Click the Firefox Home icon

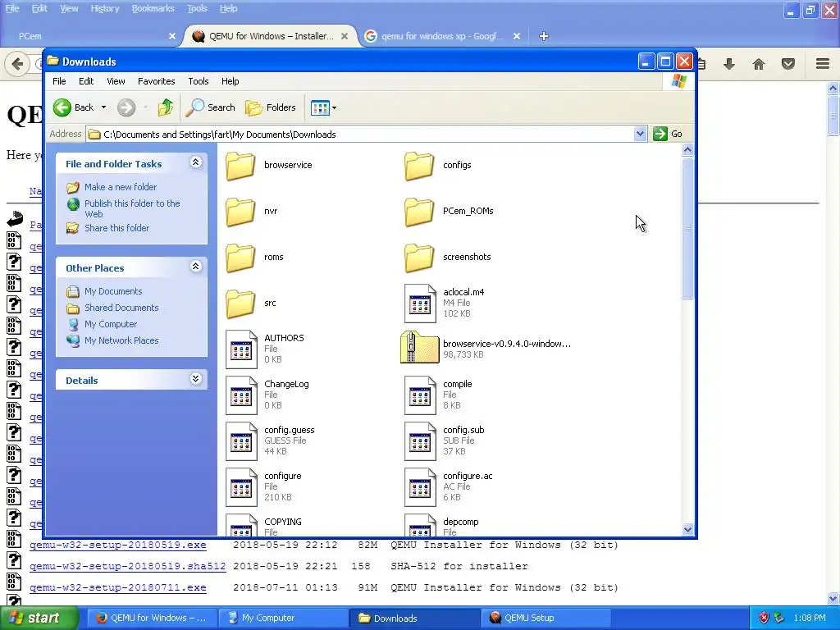759,64
